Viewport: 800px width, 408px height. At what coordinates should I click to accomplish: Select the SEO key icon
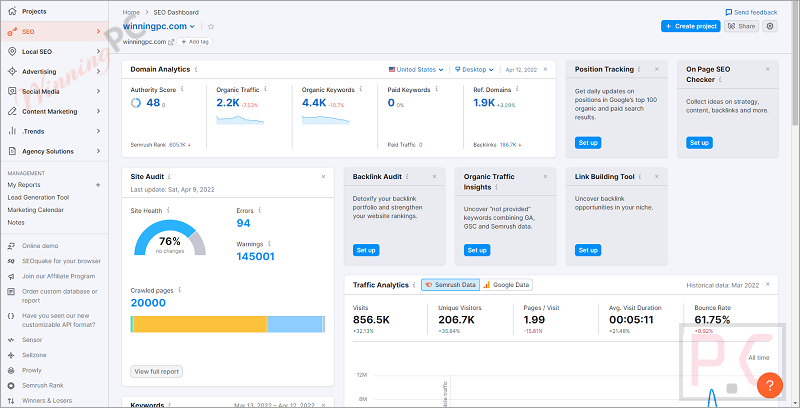[12, 32]
